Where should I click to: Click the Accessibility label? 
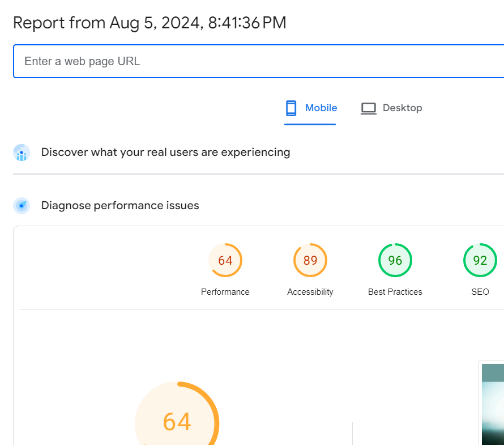[310, 292]
